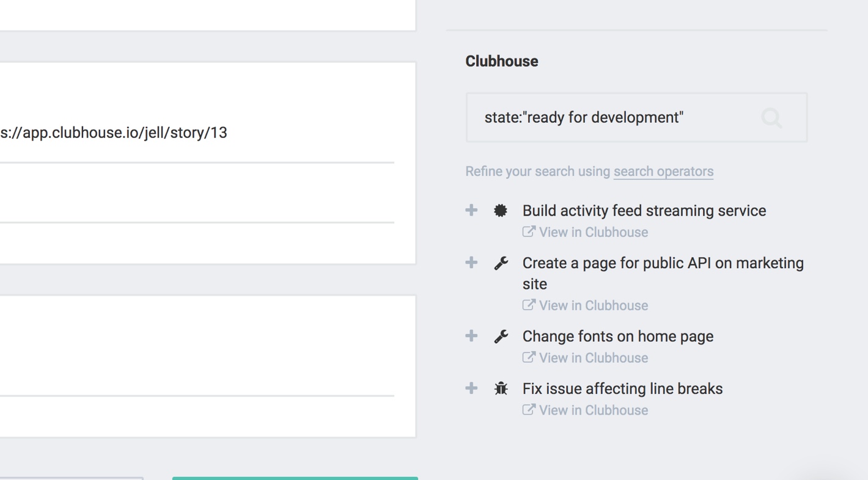Click the Clubhouse section heading
The width and height of the screenshot is (868, 480).
(x=502, y=61)
